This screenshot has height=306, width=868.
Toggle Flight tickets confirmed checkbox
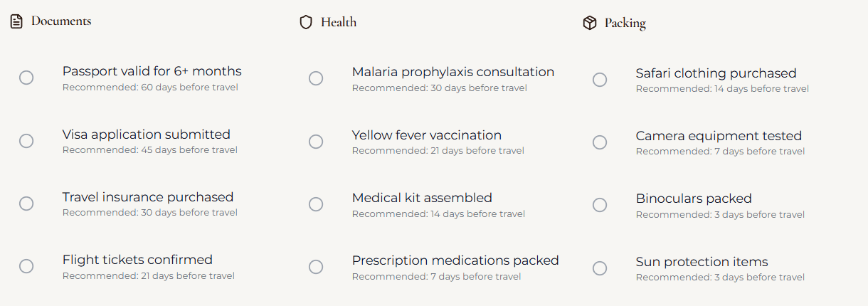26,266
